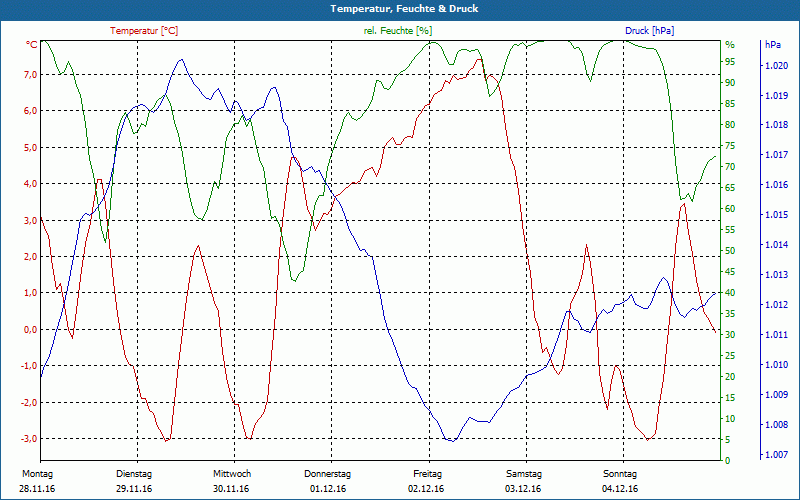This screenshot has width=800, height=500.
Task: Click the '90' humidity axis value
Action: click(730, 83)
